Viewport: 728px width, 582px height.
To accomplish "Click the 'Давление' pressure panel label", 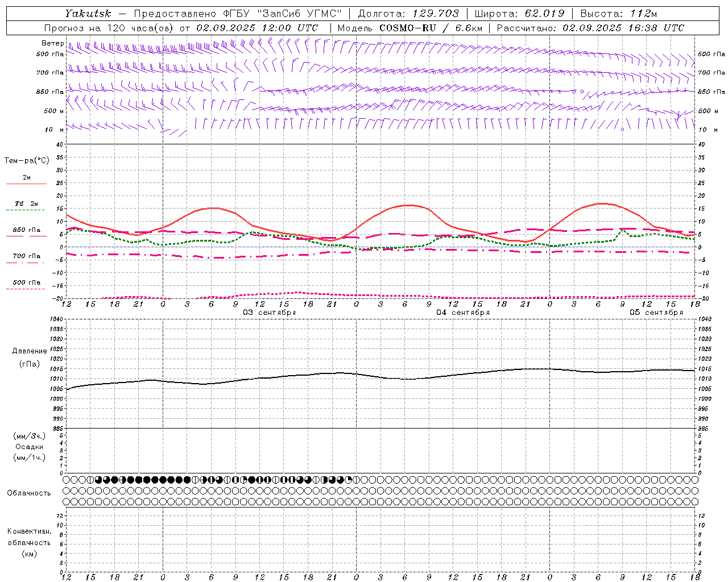I will pos(30,351).
